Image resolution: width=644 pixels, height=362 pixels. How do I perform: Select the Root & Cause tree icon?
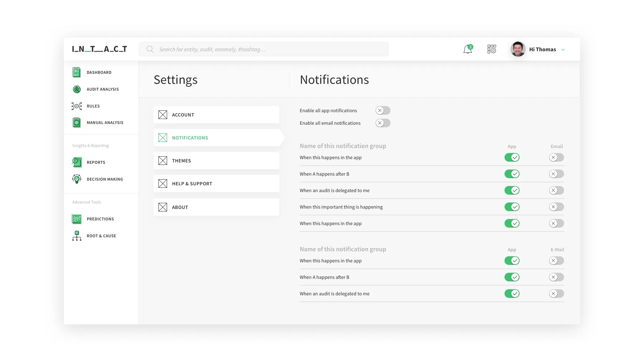pyautogui.click(x=76, y=235)
